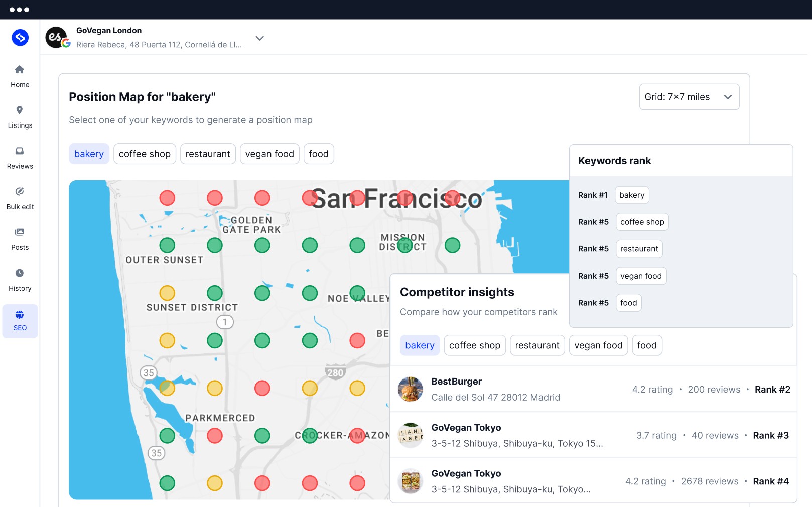Click the yellow map marker in Sunset District
Viewport: 812px width, 507px height.
click(167, 293)
